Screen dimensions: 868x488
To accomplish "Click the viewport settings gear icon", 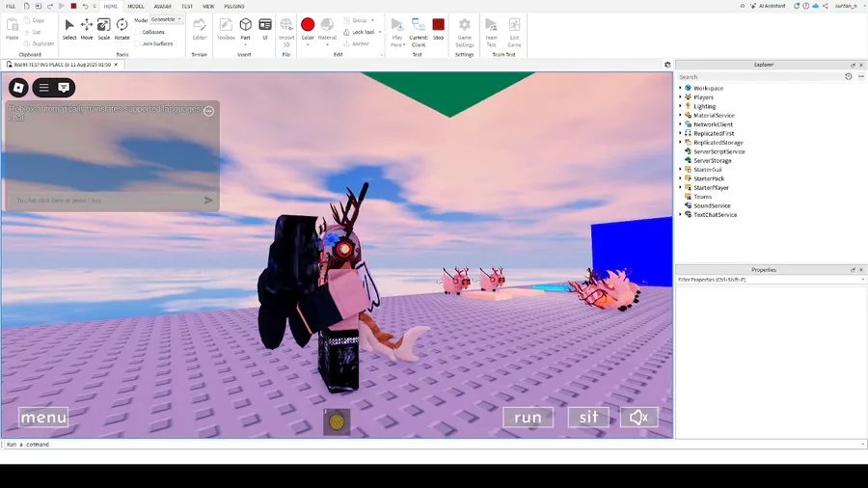I will [667, 65].
